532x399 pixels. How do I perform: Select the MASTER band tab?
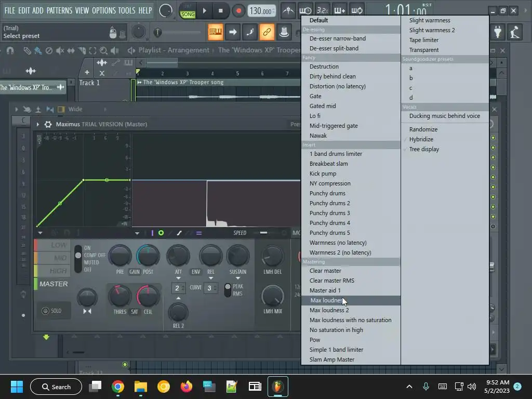click(54, 284)
